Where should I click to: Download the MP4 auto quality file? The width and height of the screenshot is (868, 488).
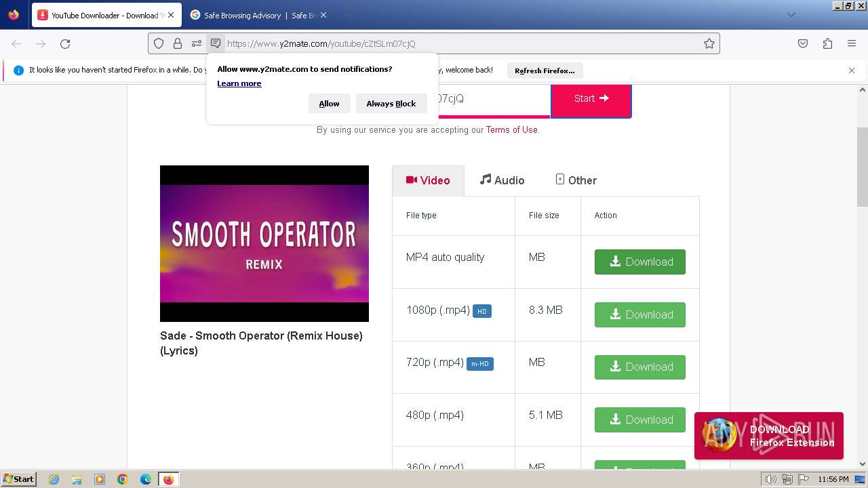(640, 262)
